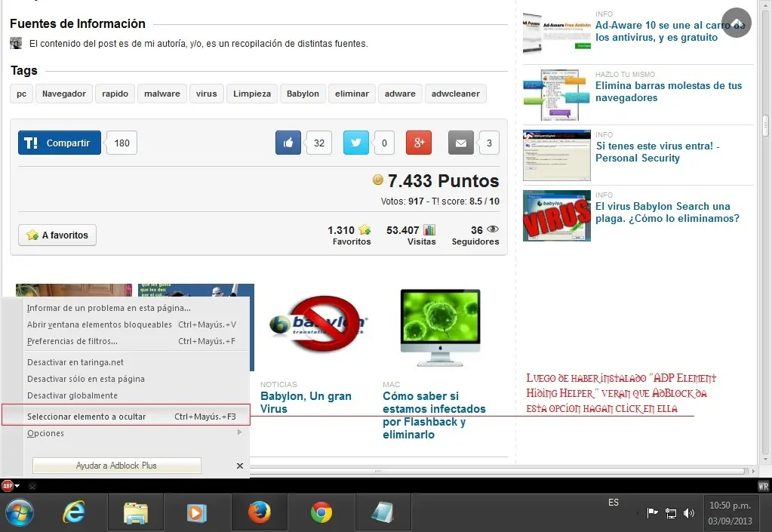This screenshot has height=532, width=772.
Task: Open Preferencias de filtros menu entry
Action: (x=126, y=341)
